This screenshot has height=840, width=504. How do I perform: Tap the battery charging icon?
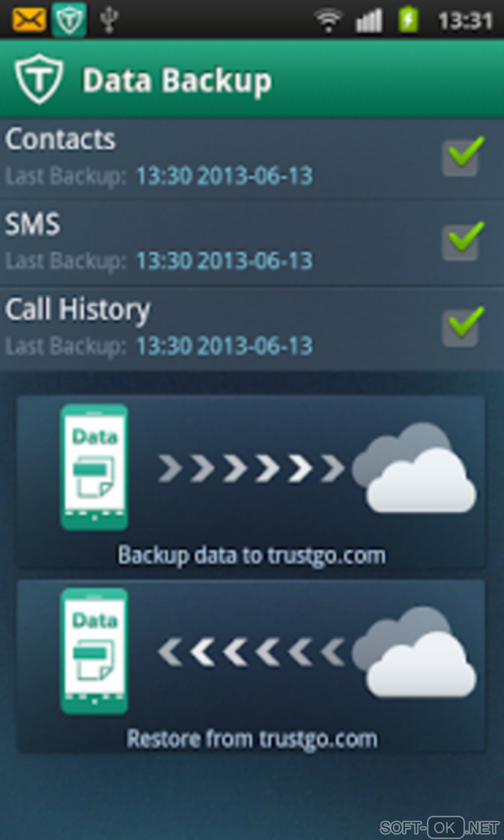(x=408, y=20)
